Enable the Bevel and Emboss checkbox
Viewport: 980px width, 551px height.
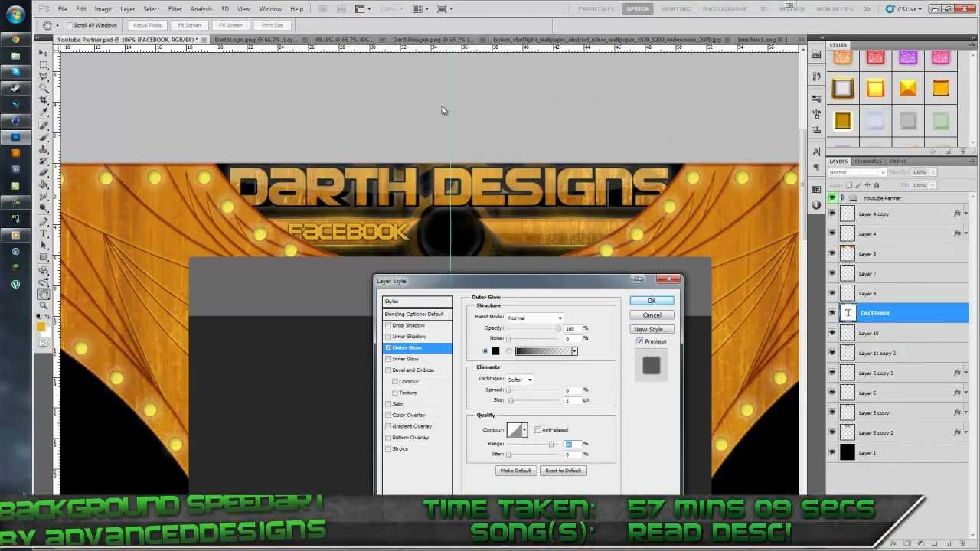click(x=388, y=370)
